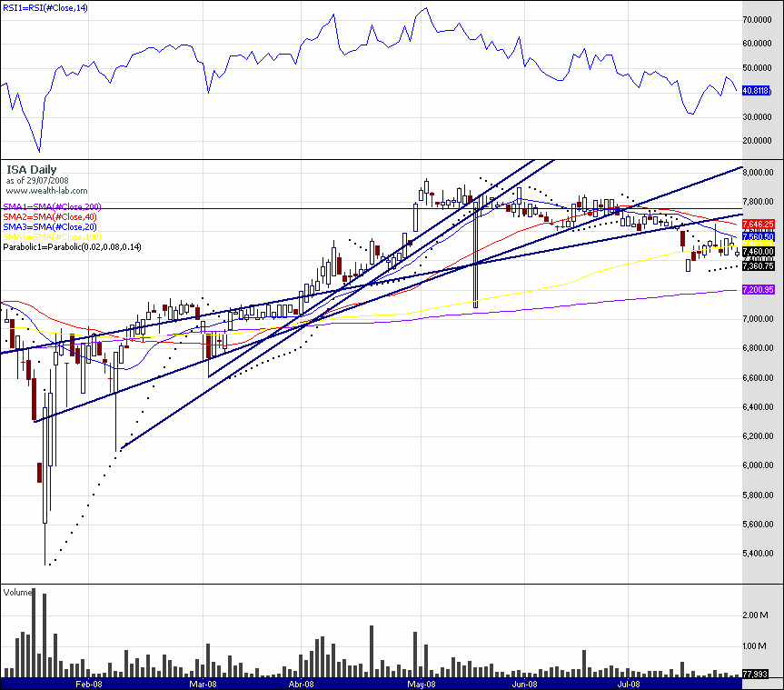Click the 77,993 volume value tag
This screenshot has height=690, width=784.
click(x=755, y=674)
